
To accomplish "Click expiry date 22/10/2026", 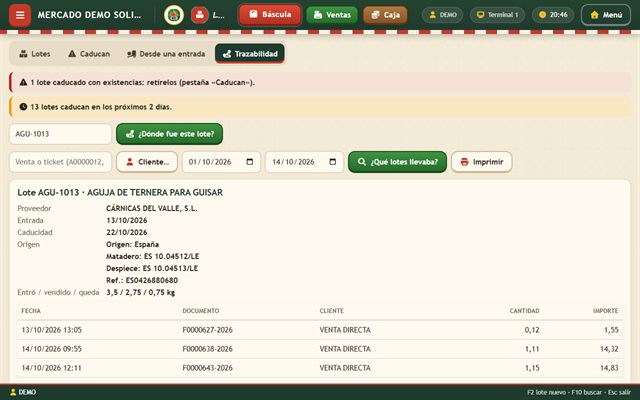I will pyautogui.click(x=127, y=232).
